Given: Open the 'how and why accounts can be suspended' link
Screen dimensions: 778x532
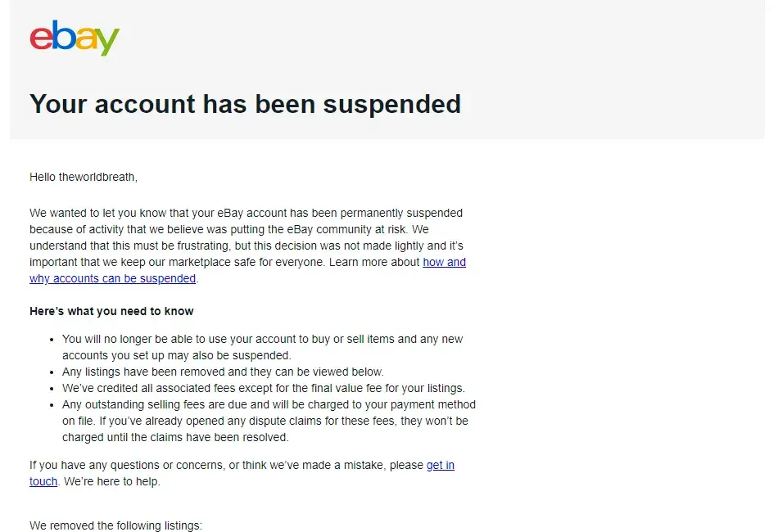Looking at the screenshot, I should tap(444, 262).
